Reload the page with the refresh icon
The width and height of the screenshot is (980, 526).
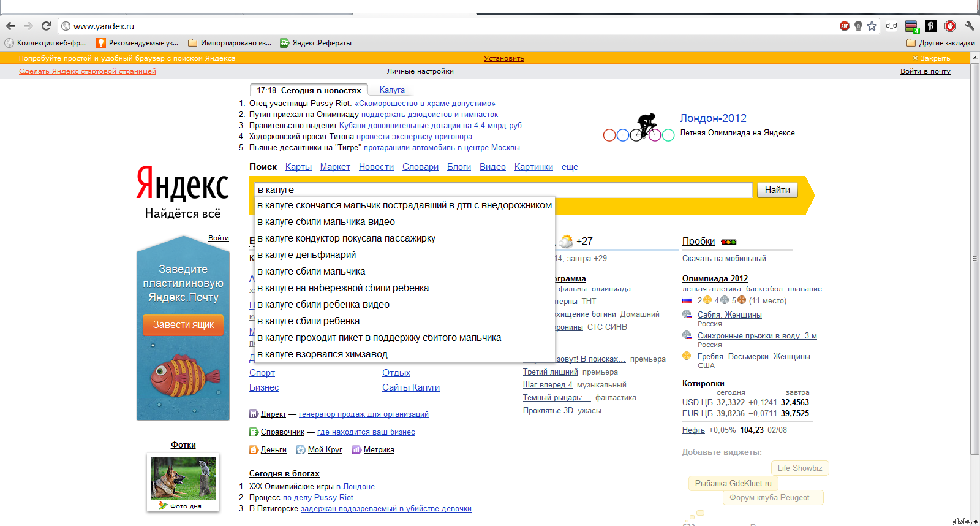click(46, 26)
